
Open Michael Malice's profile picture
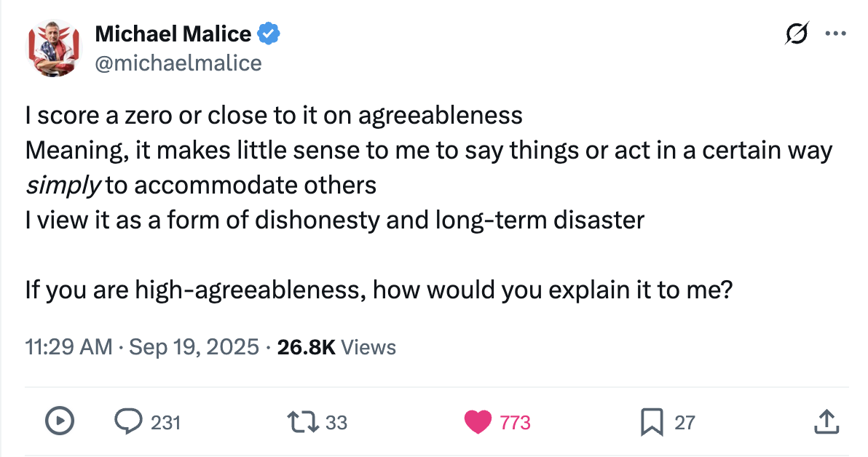pyautogui.click(x=52, y=48)
